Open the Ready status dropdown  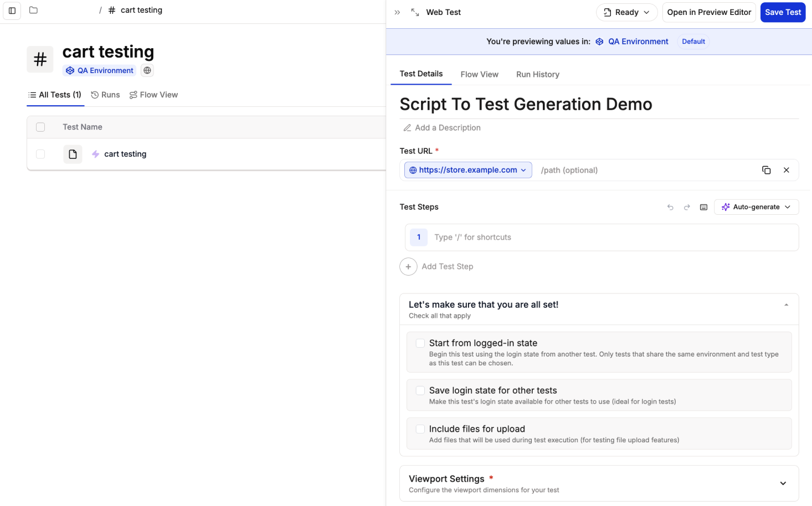tap(626, 12)
